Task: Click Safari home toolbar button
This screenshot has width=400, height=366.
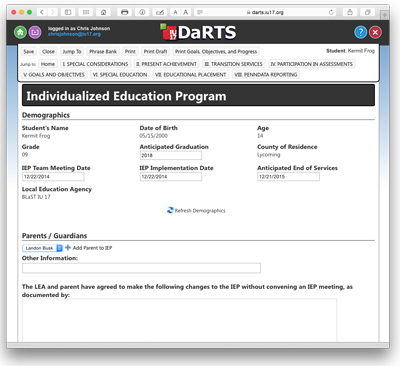Action: coord(103,12)
